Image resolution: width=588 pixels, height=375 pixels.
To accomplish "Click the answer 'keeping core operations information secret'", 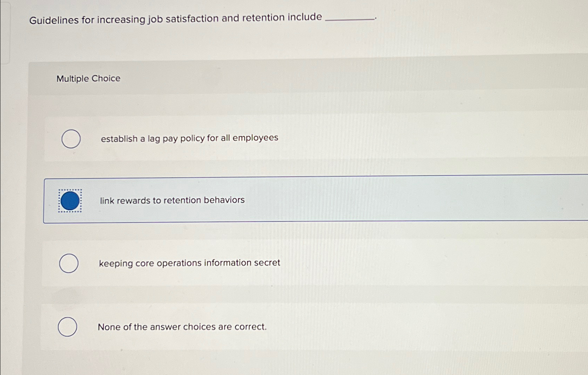I will pos(189,263).
